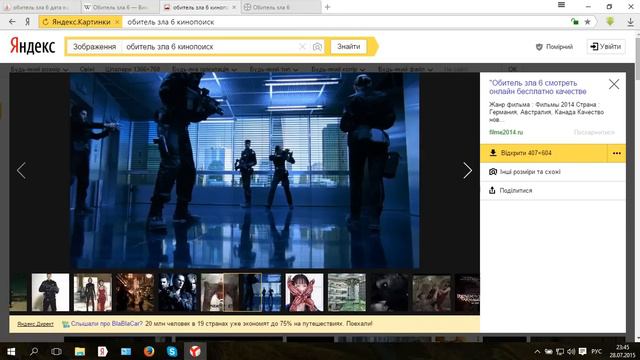Switch to the Wikipedia 'Обитель зла 6' tab

coord(119,7)
